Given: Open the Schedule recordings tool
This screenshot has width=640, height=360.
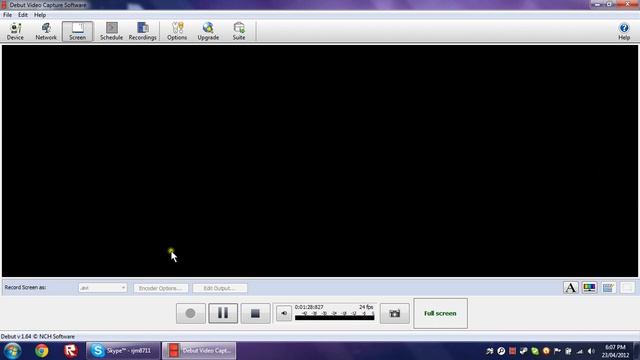Looking at the screenshot, I should [111, 31].
